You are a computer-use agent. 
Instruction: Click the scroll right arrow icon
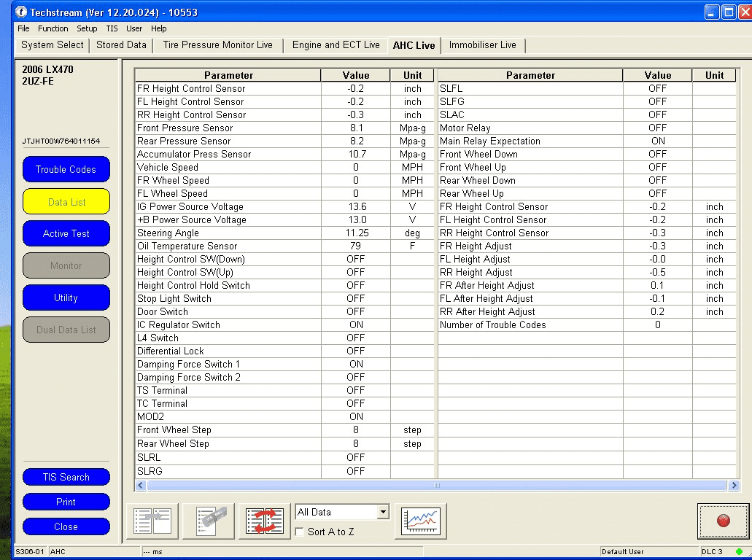733,485
